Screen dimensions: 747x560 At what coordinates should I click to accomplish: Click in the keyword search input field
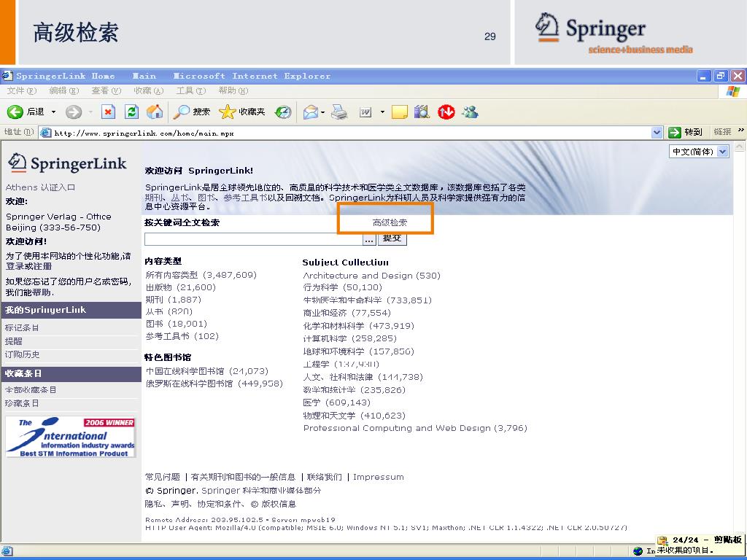(x=253, y=239)
